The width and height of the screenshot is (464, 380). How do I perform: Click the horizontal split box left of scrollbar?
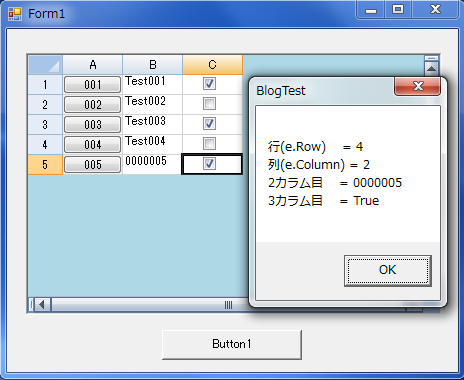click(31, 305)
